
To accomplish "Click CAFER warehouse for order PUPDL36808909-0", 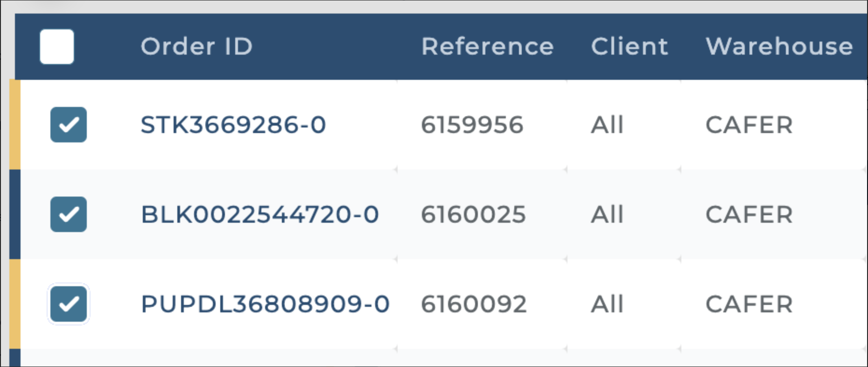I will pos(748,304).
